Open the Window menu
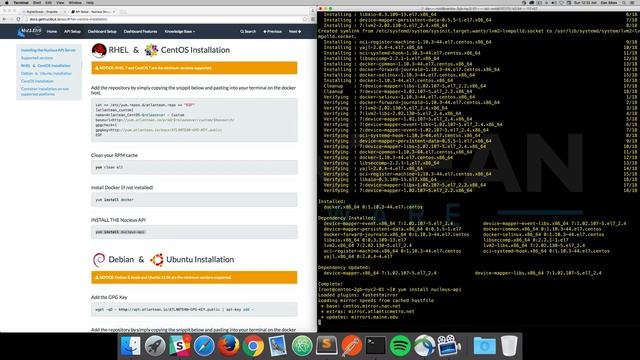Image resolution: width=640 pixels, height=360 pixels. click(x=75, y=2)
